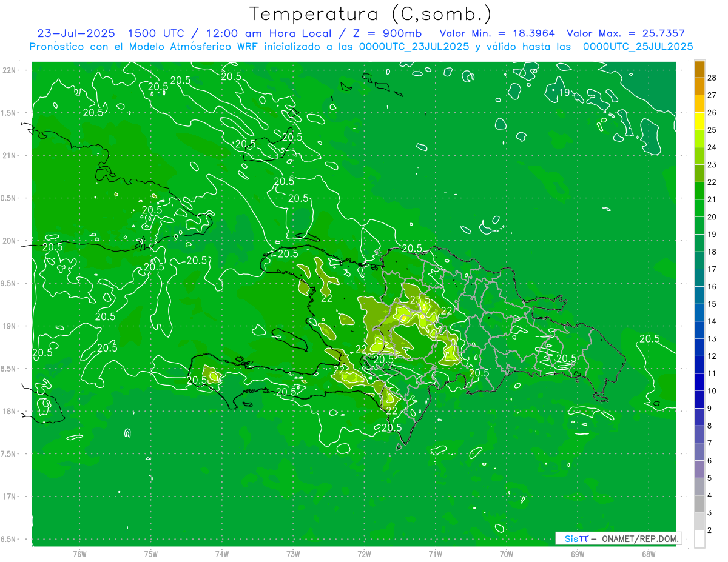Select the valid-until stamp 0000UTC_25JUL2025

click(638, 46)
